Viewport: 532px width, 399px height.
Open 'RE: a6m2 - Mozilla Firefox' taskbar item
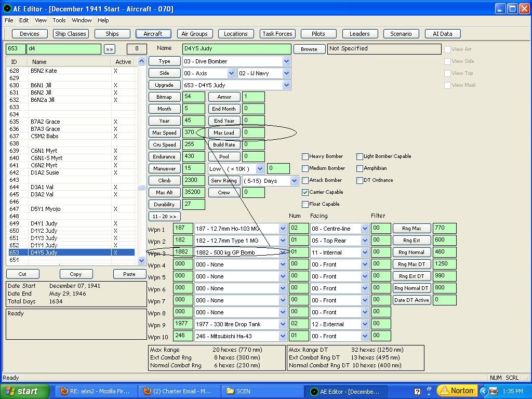click(x=96, y=391)
